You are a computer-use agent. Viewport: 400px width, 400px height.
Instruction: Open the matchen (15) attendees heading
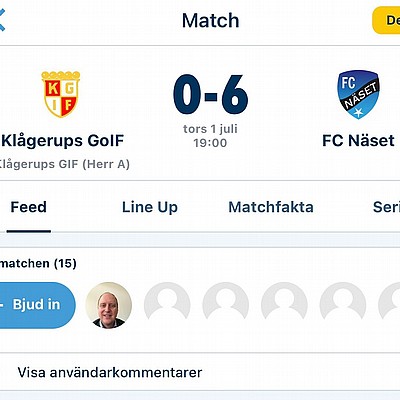coord(38,263)
